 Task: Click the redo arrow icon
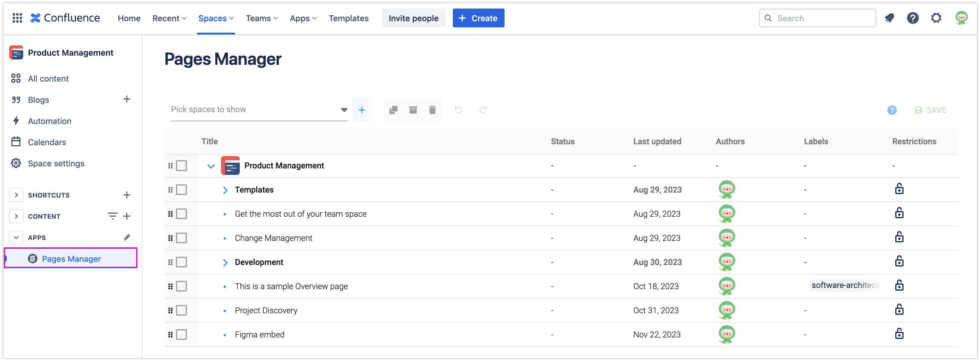[483, 110]
